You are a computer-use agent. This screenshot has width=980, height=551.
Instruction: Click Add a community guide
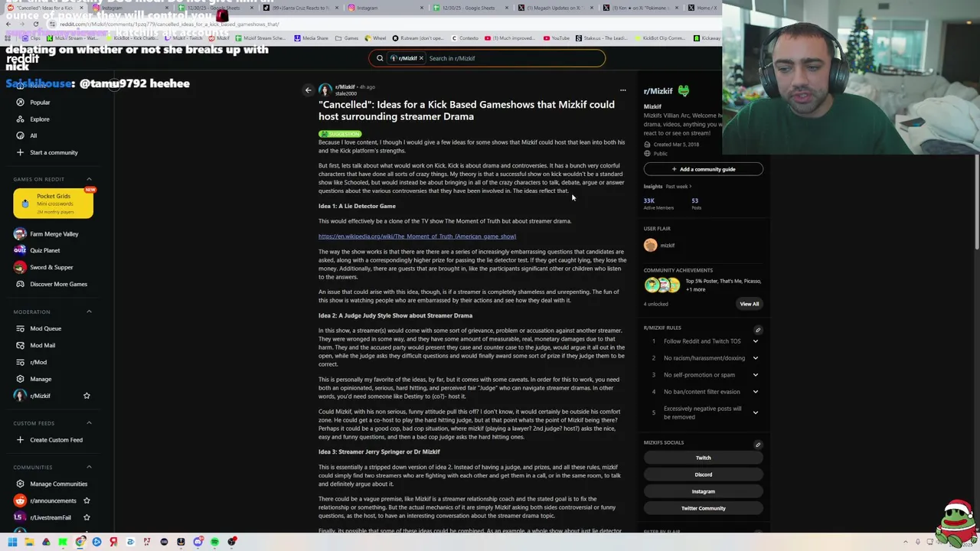(x=703, y=169)
